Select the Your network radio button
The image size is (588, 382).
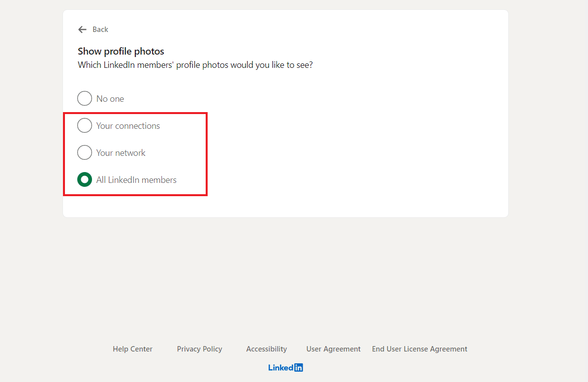click(85, 152)
